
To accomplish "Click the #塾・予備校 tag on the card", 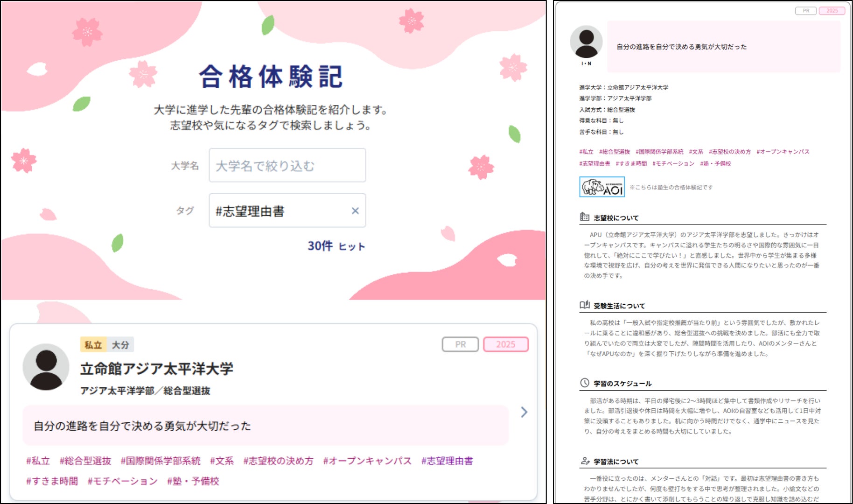I will [193, 481].
